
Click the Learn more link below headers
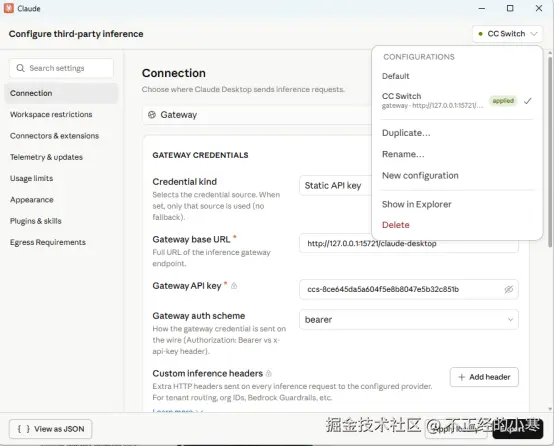(x=178, y=410)
